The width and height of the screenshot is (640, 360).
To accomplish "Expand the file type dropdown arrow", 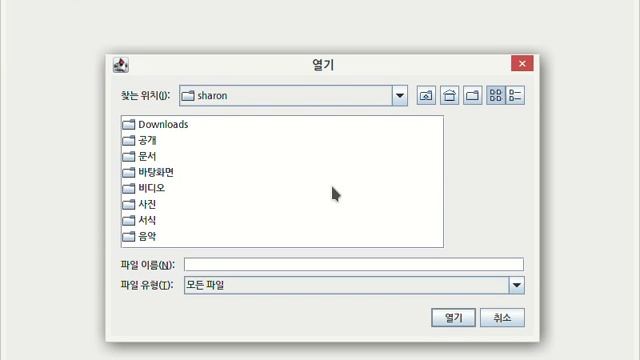I will pos(516,285).
